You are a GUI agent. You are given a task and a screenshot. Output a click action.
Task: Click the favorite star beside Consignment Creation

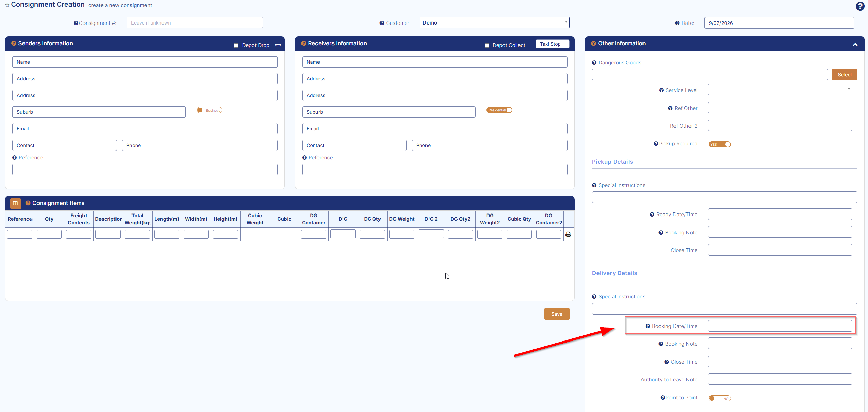point(7,5)
